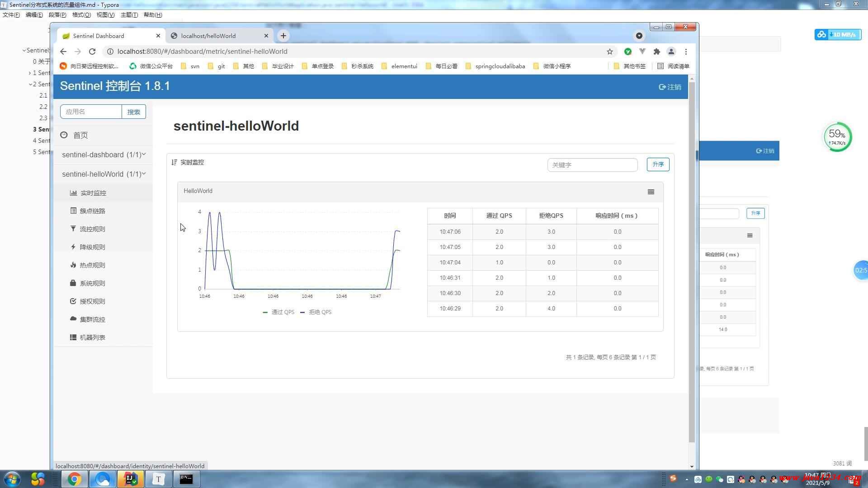This screenshot has height=488, width=868.
Task: Open the 微信公众平台 bookmark
Action: [151, 66]
